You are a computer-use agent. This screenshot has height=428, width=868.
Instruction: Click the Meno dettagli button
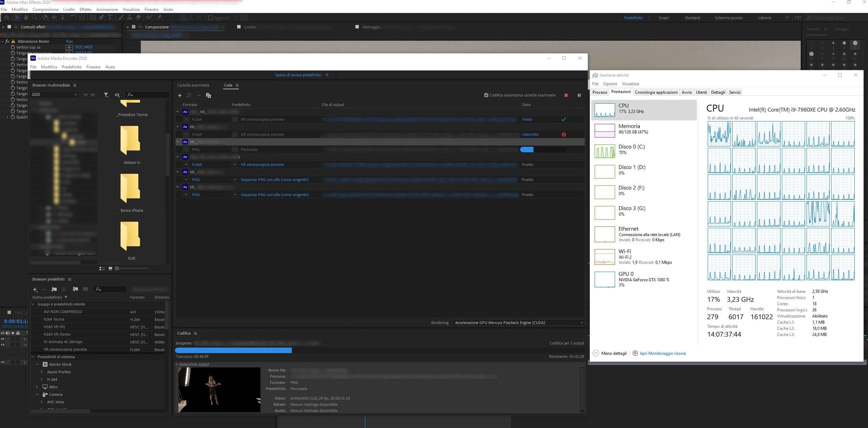coord(610,353)
